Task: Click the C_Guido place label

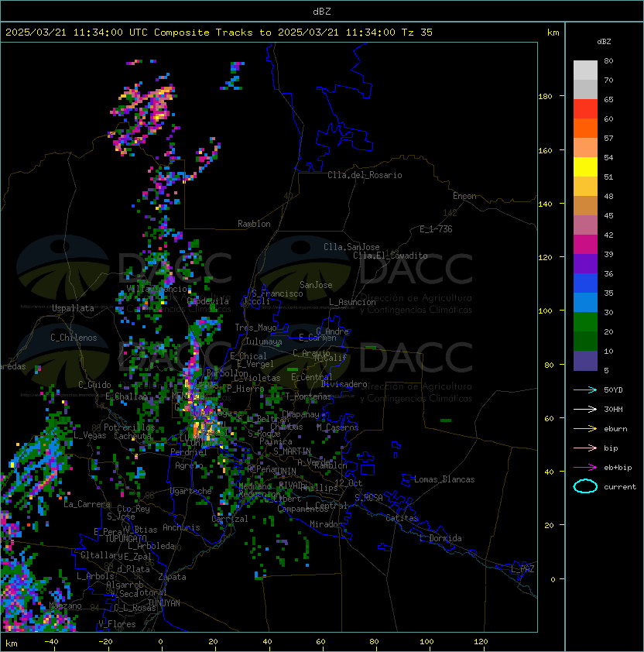Action: (x=94, y=385)
